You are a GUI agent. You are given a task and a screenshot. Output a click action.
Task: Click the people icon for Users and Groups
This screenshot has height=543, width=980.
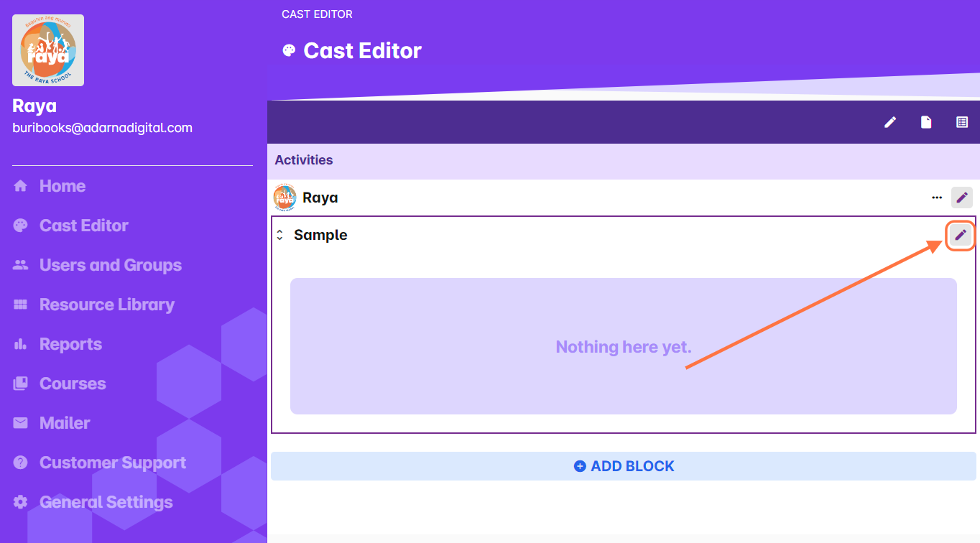click(x=20, y=265)
